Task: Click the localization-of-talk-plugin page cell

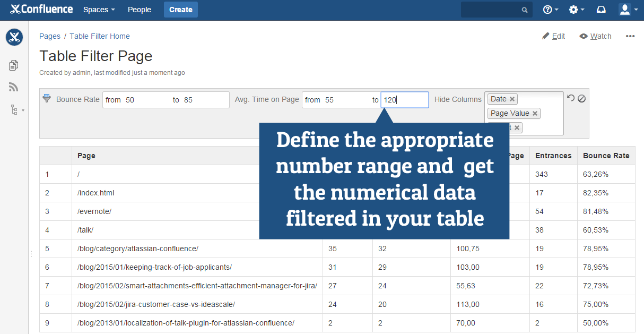Action: tap(197, 323)
